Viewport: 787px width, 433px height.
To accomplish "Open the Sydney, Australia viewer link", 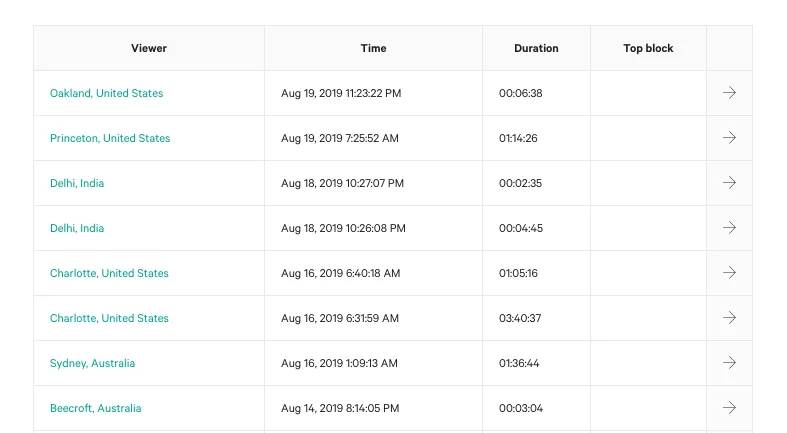I will pyautogui.click(x=92, y=363).
